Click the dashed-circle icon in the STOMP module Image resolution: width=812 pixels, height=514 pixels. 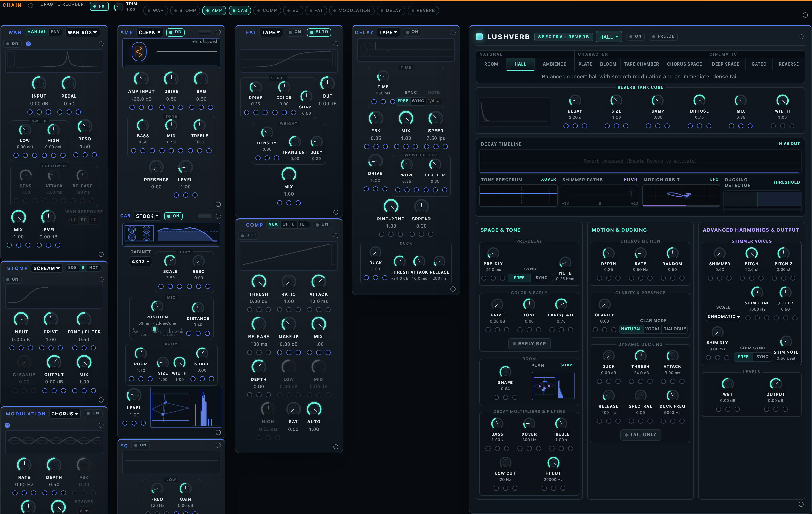[101, 280]
